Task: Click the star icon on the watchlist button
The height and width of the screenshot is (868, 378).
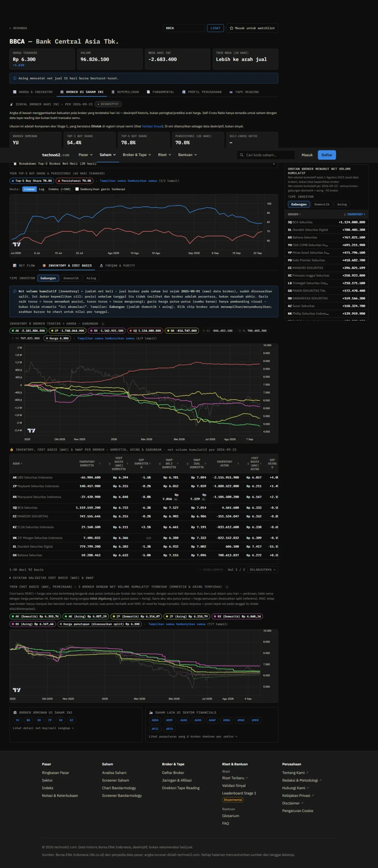Action: [232, 28]
